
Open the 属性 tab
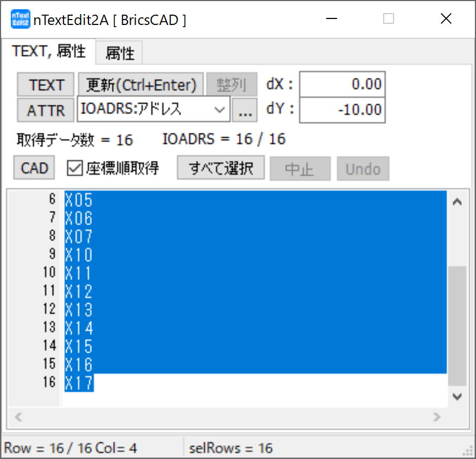(119, 53)
